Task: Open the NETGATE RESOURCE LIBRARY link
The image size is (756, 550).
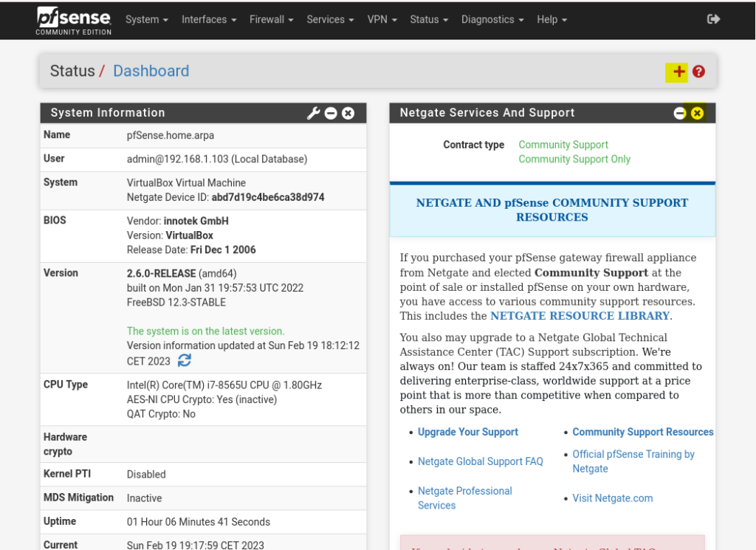Action: point(580,316)
